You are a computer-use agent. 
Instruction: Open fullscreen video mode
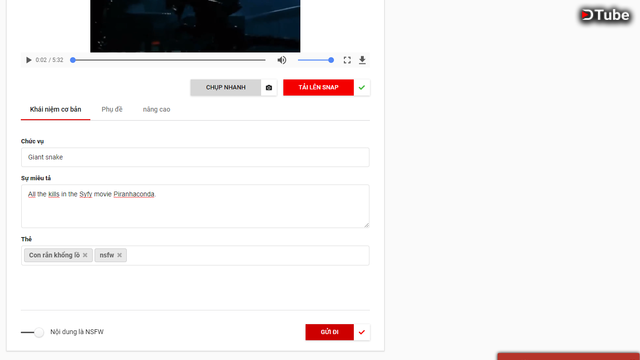(347, 60)
